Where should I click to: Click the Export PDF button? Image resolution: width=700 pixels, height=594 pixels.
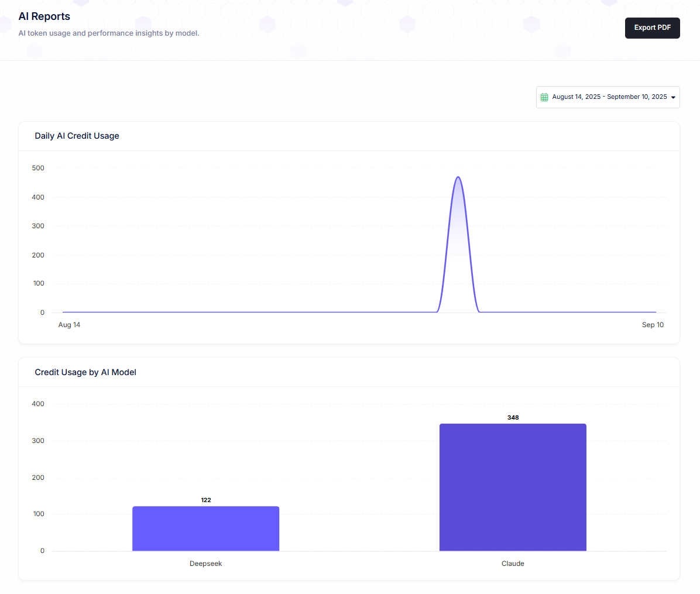pos(652,28)
